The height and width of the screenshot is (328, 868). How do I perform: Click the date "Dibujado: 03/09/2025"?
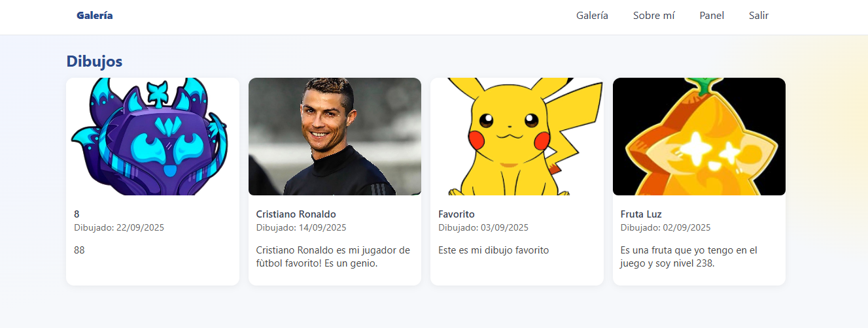point(483,228)
